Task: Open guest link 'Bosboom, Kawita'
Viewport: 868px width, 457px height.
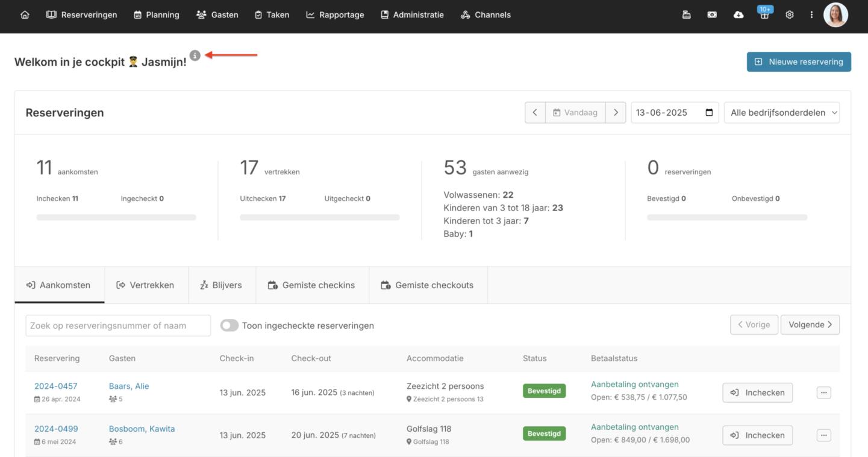Action: tap(142, 429)
